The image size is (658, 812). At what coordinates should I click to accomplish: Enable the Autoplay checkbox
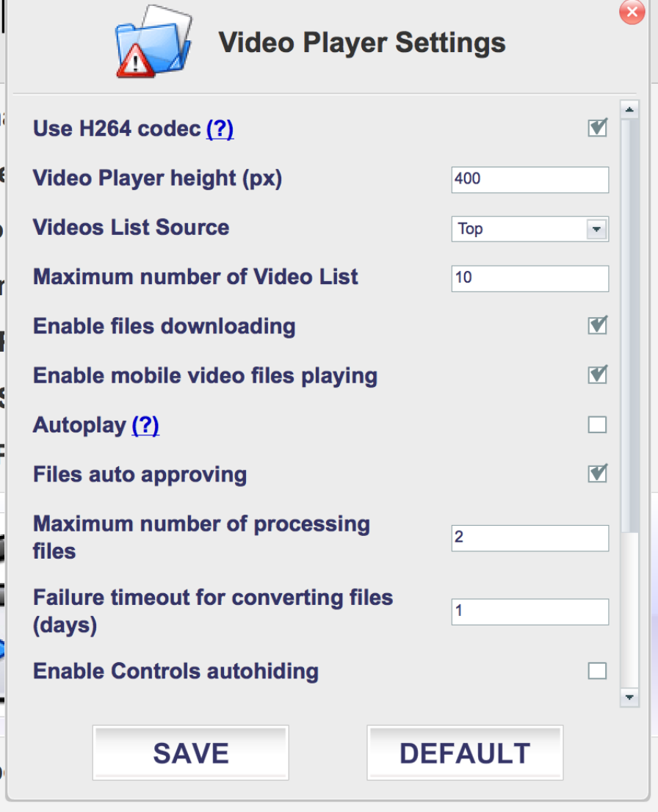pyautogui.click(x=597, y=424)
